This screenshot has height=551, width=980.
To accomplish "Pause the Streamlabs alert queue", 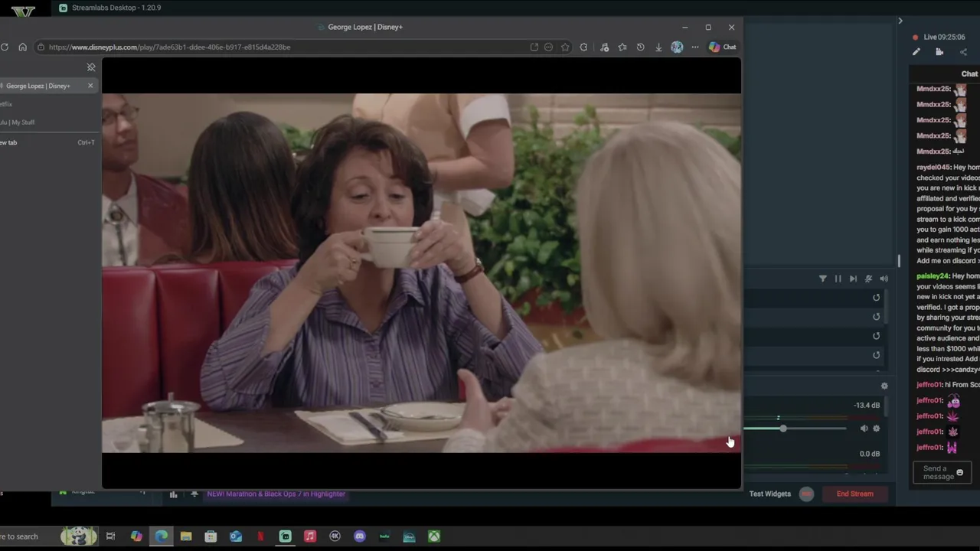I will (x=838, y=279).
